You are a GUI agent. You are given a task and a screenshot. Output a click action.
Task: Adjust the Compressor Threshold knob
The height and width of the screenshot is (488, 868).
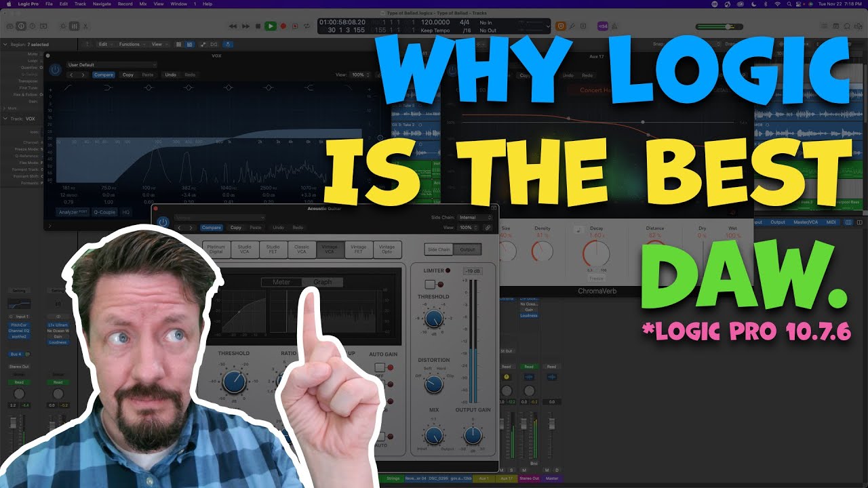pyautogui.click(x=234, y=382)
